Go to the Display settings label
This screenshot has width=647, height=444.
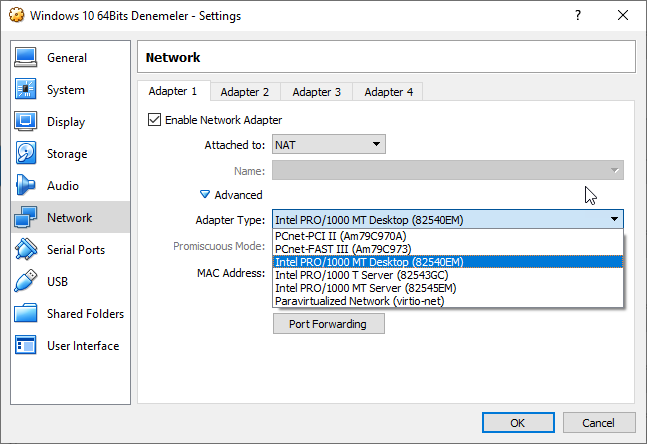66,122
